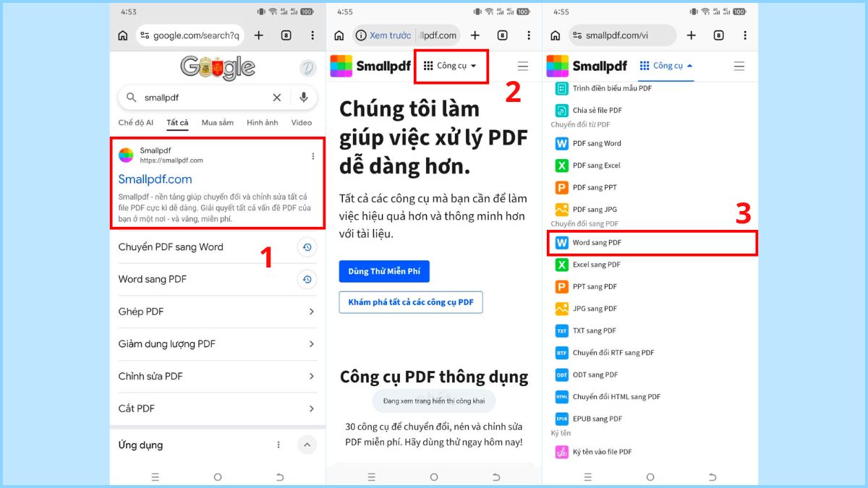This screenshot has width=868, height=488.
Task: Choose Chuyển đổi HTML sang PDF
Action: (x=608, y=397)
